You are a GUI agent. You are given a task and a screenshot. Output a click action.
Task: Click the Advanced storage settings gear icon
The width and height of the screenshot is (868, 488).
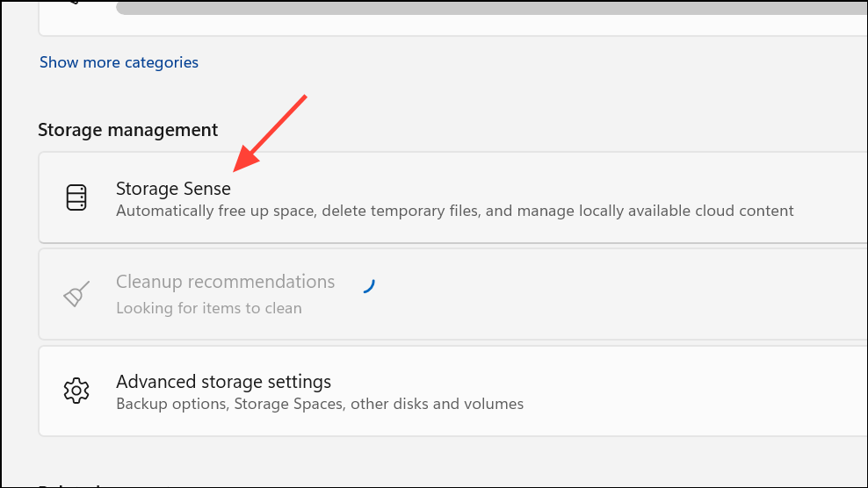point(77,391)
